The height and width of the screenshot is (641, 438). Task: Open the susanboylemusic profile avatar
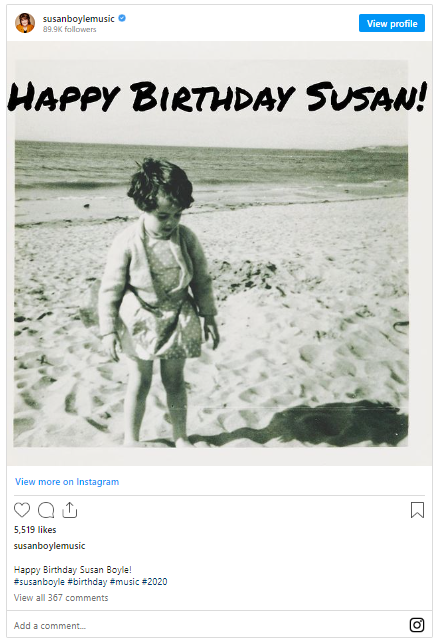click(25, 23)
